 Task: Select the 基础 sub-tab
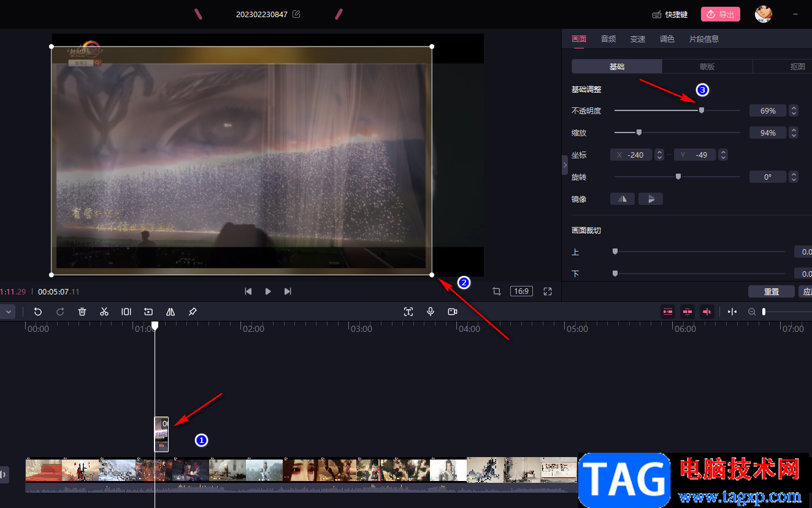tap(617, 66)
